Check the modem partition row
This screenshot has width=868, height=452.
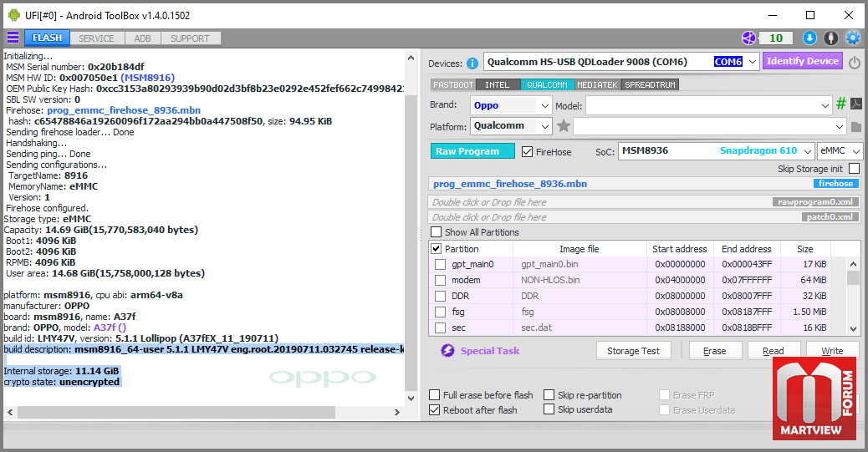tap(440, 281)
